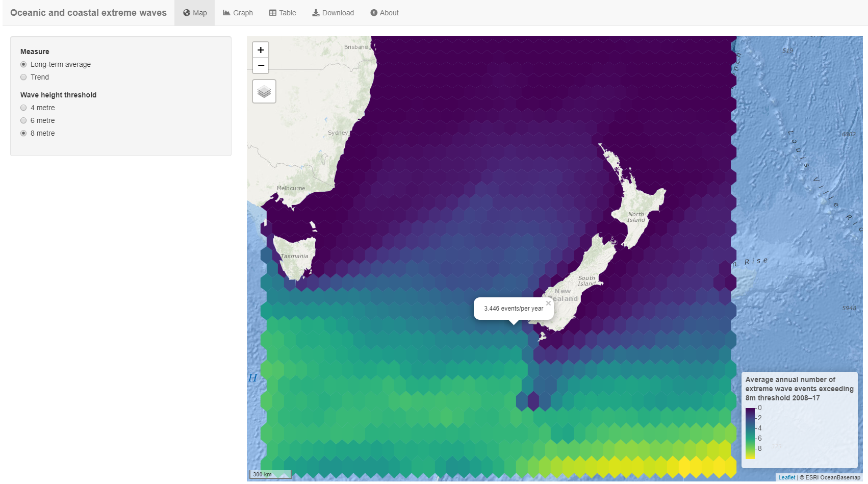This screenshot has height=484, width=868.
Task: Choose the 8 metre threshold
Action: coord(23,133)
